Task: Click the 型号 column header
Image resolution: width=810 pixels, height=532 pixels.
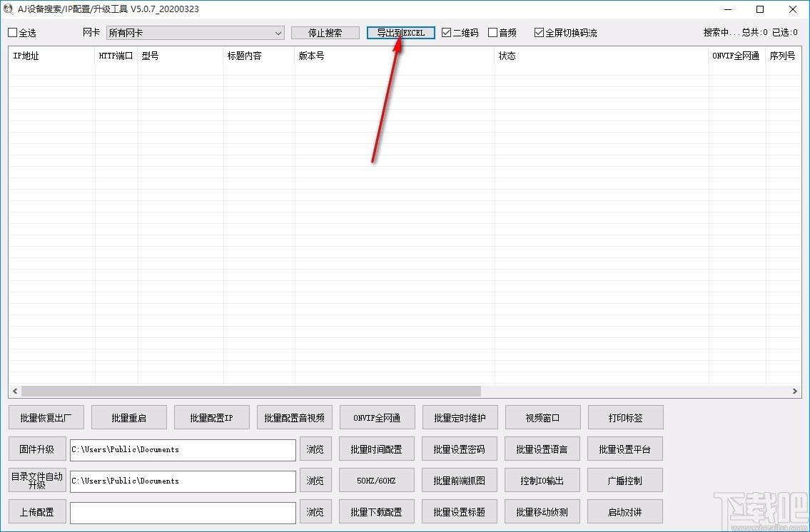Action: pyautogui.click(x=181, y=56)
